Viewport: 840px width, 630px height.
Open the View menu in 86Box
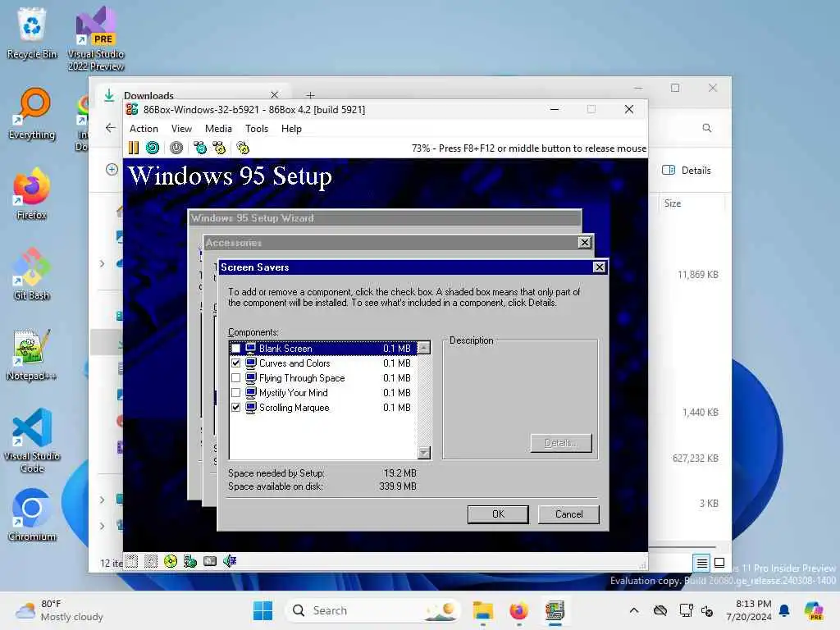(181, 129)
